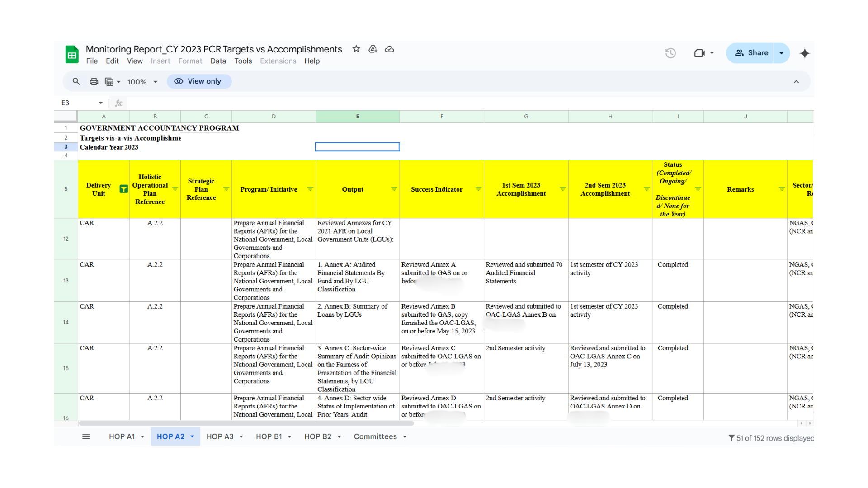Click the print icon
Viewport: 868px width, 488px height.
(94, 82)
